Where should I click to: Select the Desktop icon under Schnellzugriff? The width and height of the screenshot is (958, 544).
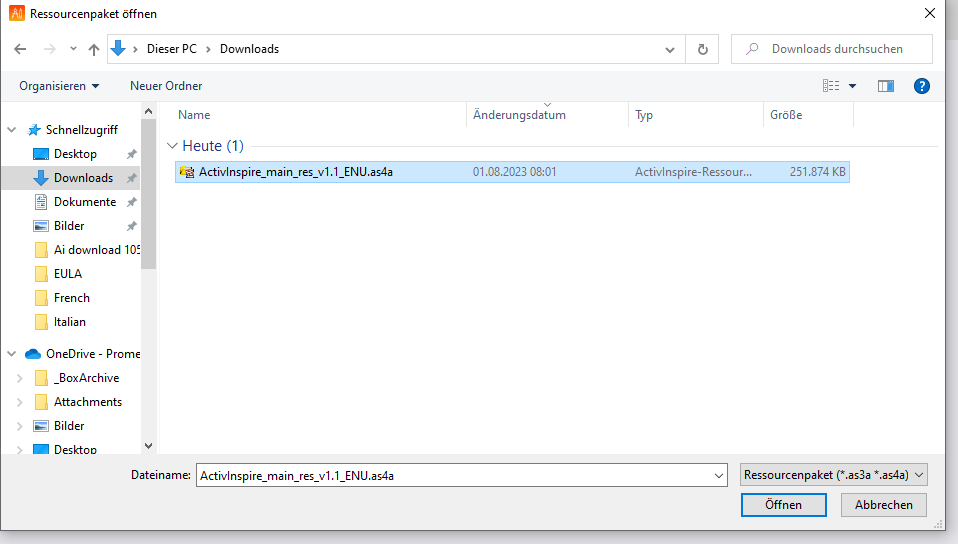41,154
